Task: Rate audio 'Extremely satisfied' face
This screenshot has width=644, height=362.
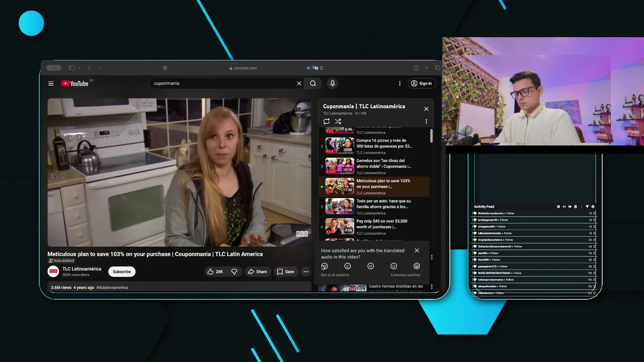Action: (x=417, y=266)
